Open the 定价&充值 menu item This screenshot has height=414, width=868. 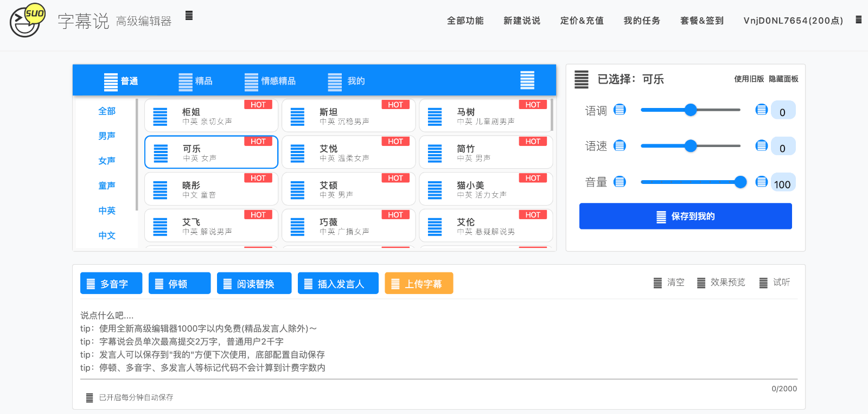582,21
